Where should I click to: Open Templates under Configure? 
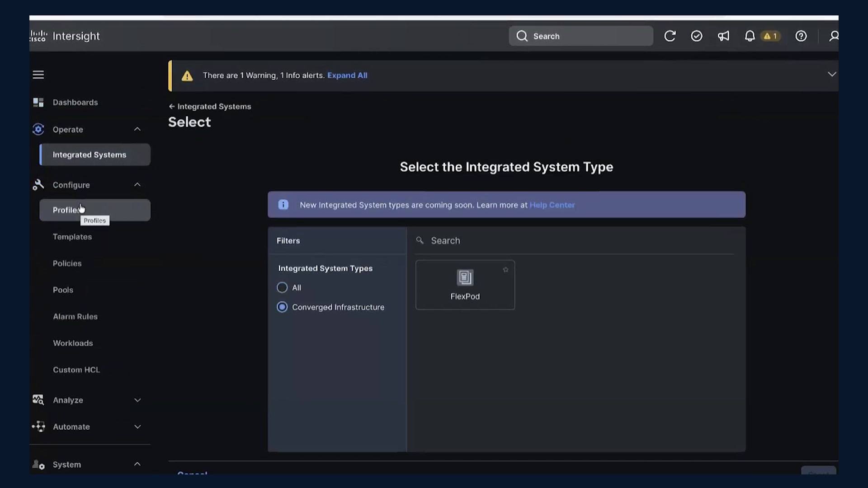tap(72, 237)
